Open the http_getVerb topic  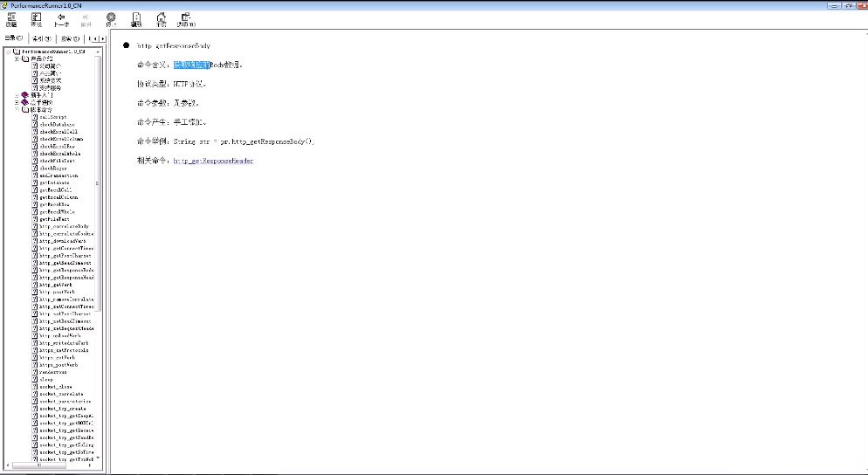[55, 285]
